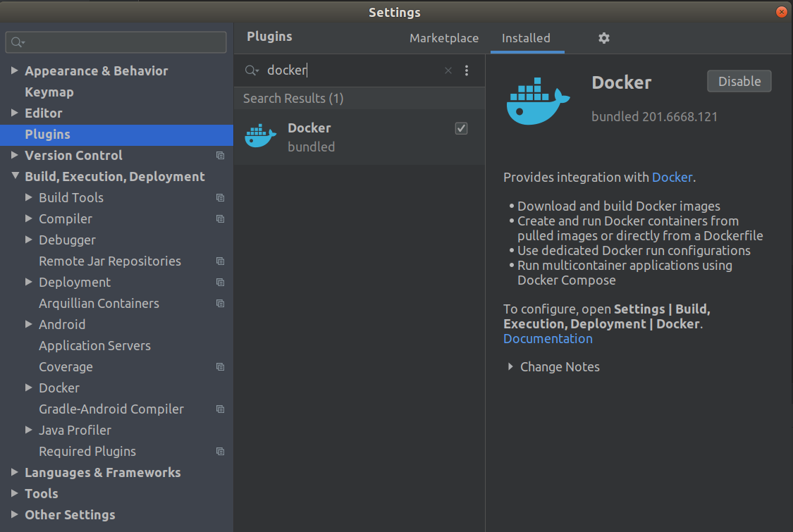Click the magnifier in the settings search box
Viewport: 793px width, 532px height.
(x=16, y=42)
